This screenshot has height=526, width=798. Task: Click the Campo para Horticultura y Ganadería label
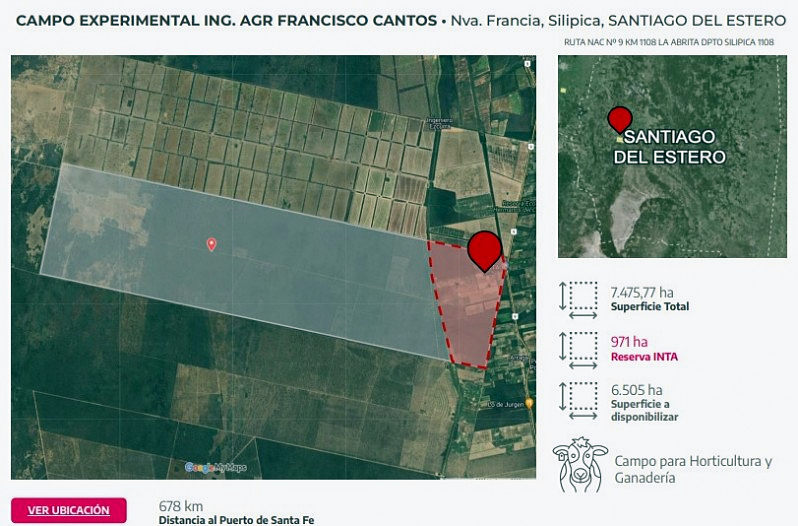click(x=693, y=469)
